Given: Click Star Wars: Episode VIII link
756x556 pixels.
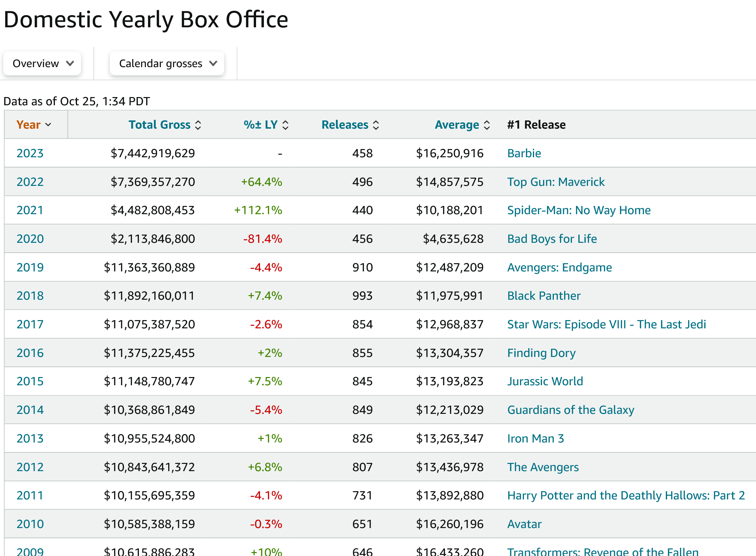Looking at the screenshot, I should (606, 324).
